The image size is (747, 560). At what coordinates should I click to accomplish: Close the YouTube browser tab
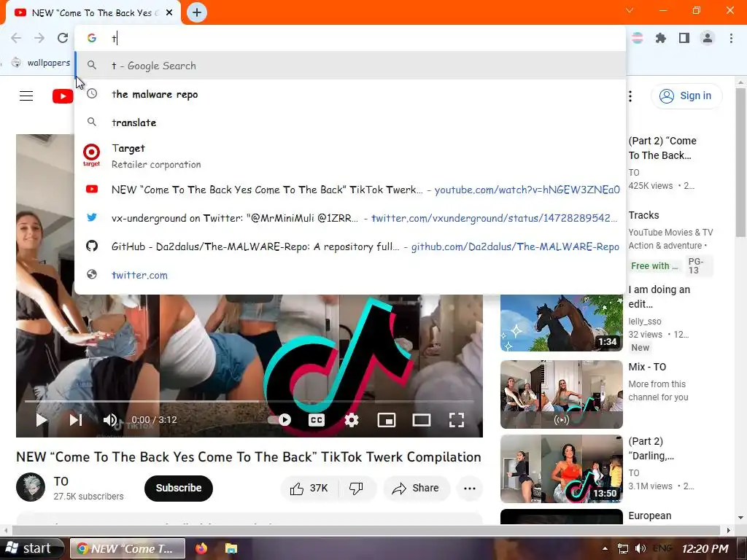click(169, 13)
